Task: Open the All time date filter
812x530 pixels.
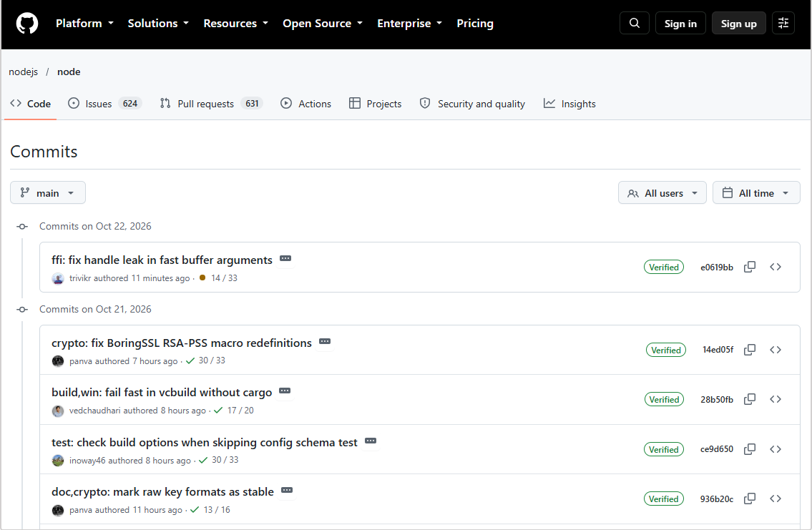Action: click(756, 193)
